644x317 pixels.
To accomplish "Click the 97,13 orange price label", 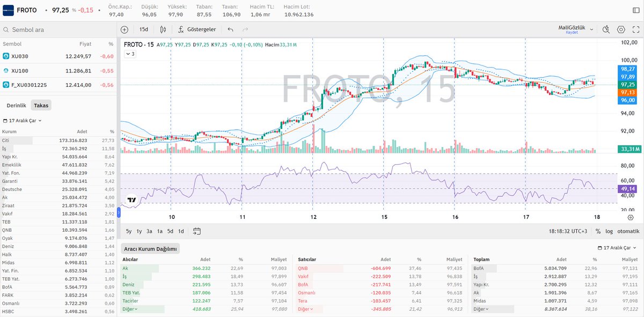I will (628, 92).
